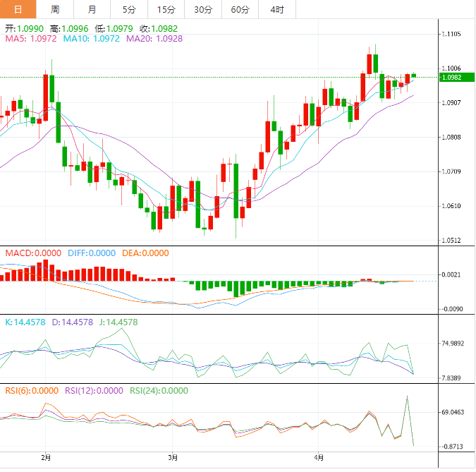Select the DIFF: 0.0000 label

[x=92, y=253]
